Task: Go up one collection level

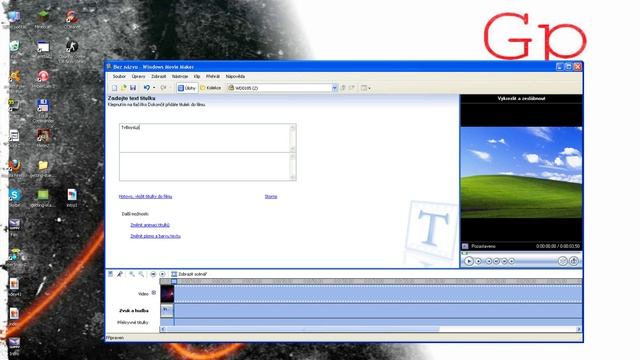Action: [x=343, y=88]
